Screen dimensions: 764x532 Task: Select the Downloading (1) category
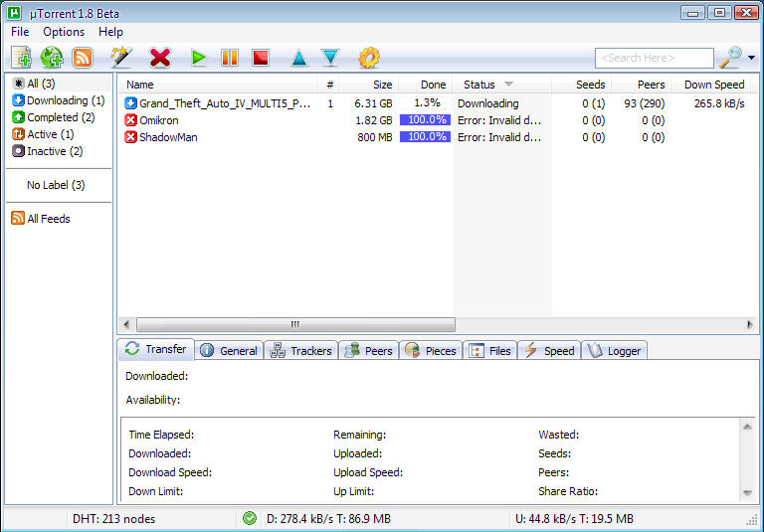click(x=59, y=100)
